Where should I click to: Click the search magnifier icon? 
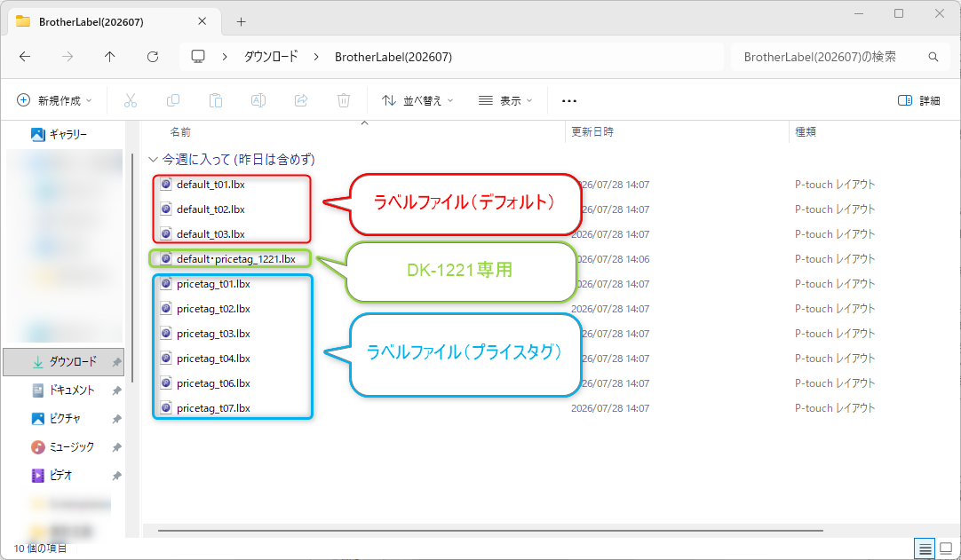click(933, 57)
